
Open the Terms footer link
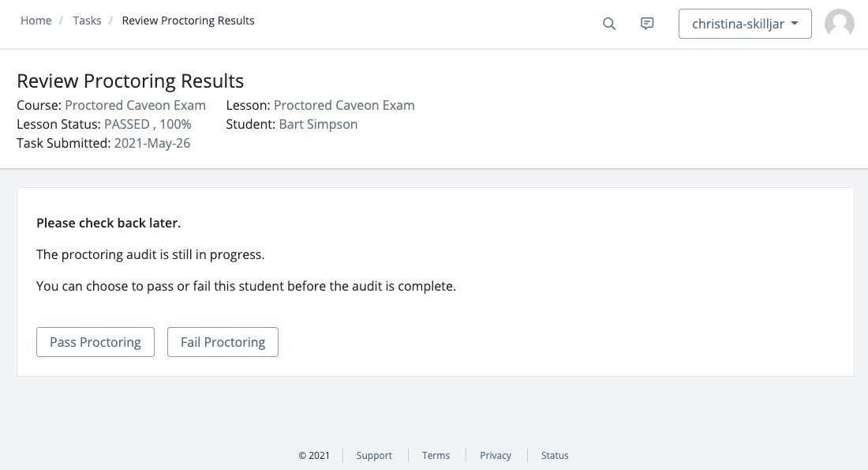pos(436,456)
